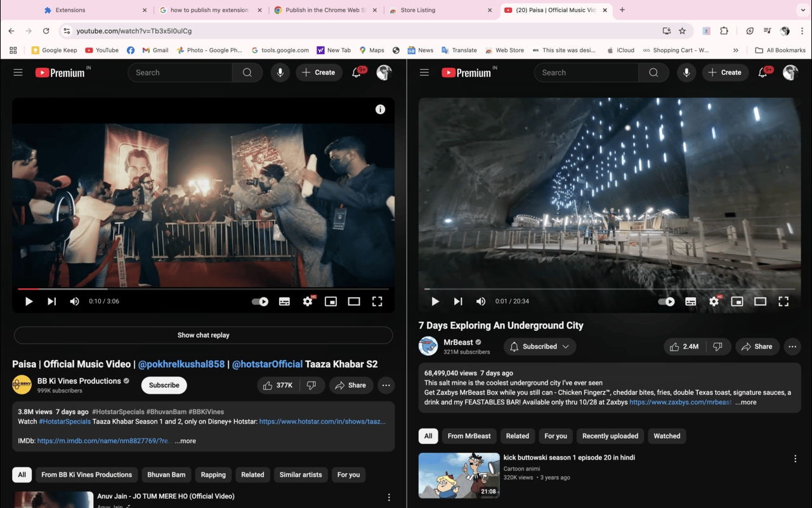Seek on the MrBeast video progress bar
The height and width of the screenshot is (508, 812).
pos(609,289)
